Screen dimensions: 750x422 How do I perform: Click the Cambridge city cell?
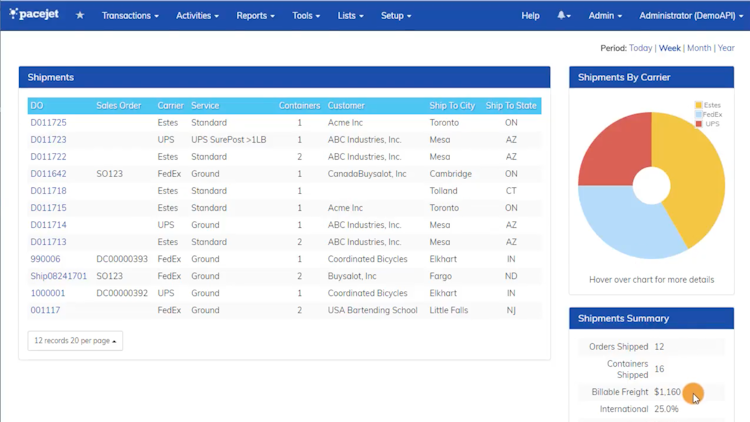(450, 174)
